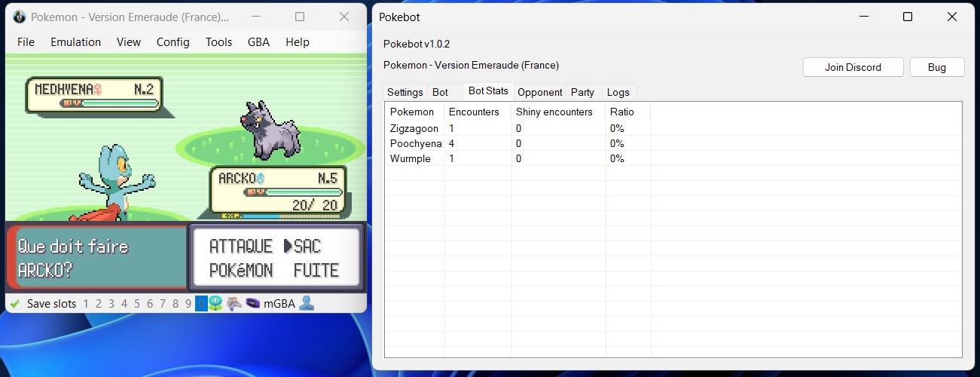The image size is (980, 377).
Task: Select save slot 8
Action: click(176, 304)
